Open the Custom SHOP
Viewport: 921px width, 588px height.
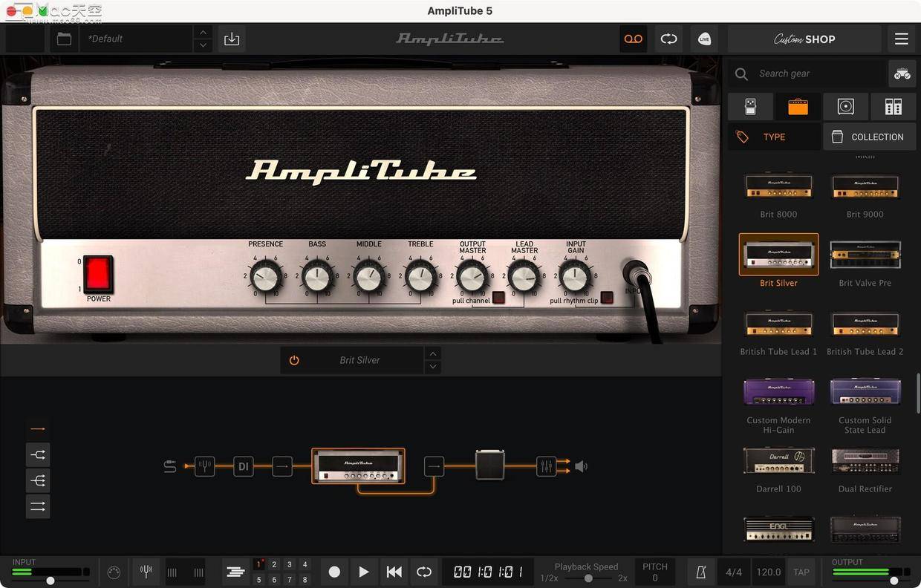tap(804, 39)
